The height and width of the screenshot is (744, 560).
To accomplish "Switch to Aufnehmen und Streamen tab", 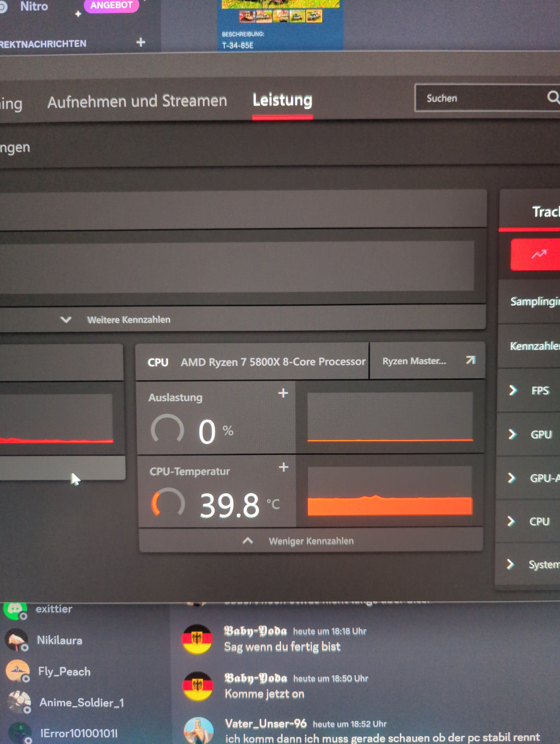I will [137, 101].
